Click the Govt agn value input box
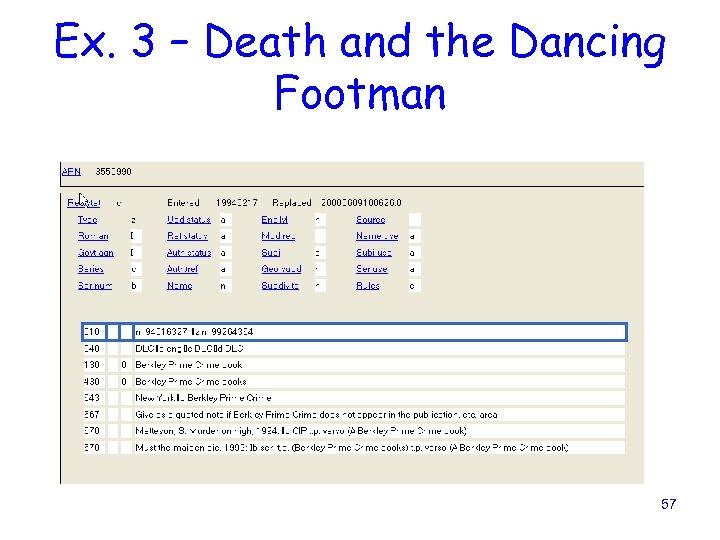This screenshot has height=540, width=720. pos(135,253)
